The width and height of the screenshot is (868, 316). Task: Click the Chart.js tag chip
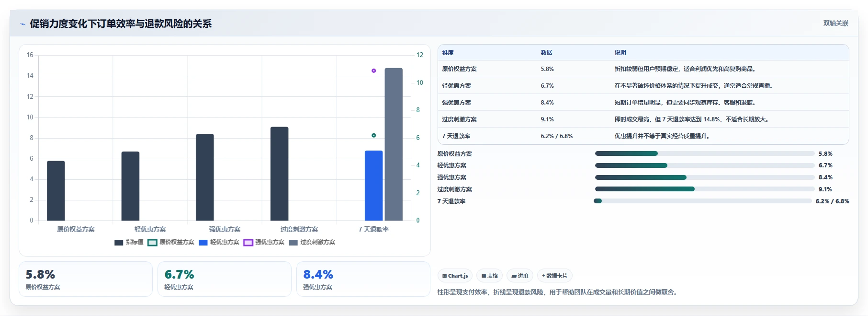[455, 276]
